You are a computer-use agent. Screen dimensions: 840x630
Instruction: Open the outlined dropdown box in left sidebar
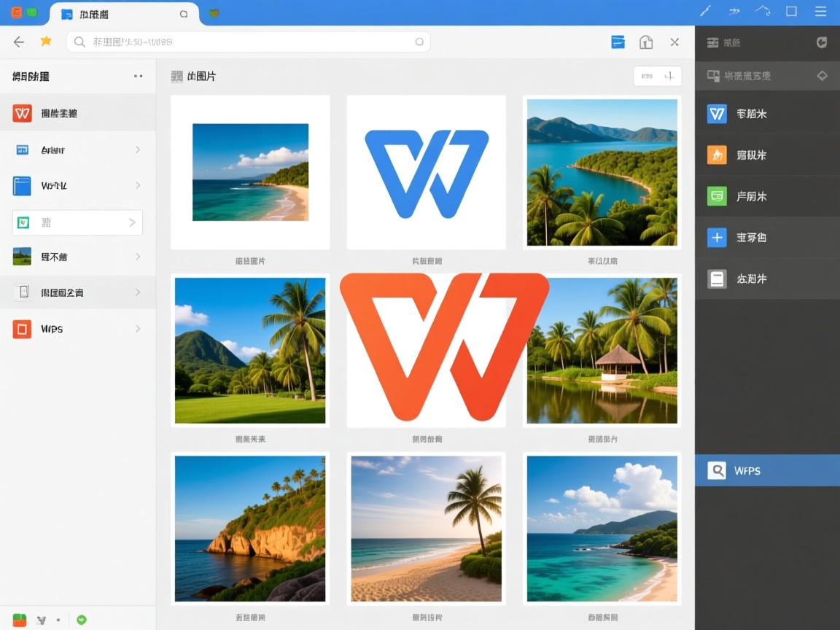(x=77, y=222)
